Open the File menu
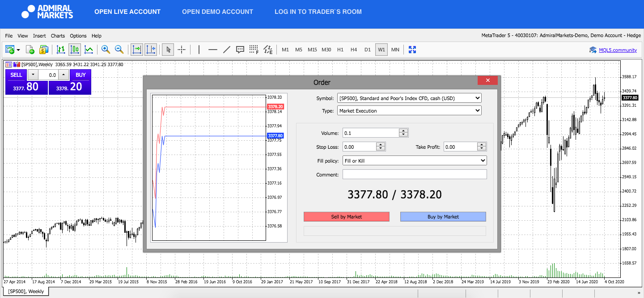 [x=9, y=36]
